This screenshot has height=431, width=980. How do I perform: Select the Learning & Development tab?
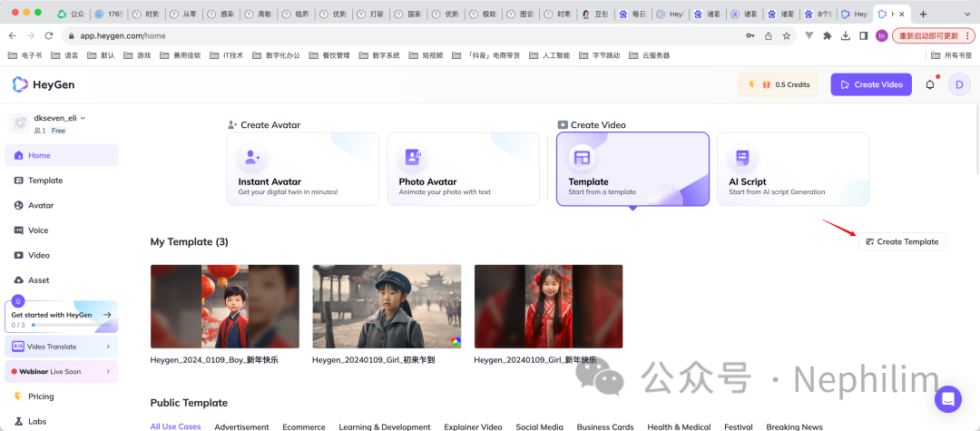point(385,426)
